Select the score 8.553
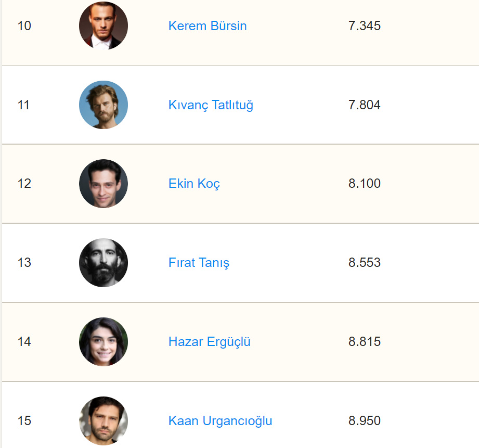 (365, 263)
